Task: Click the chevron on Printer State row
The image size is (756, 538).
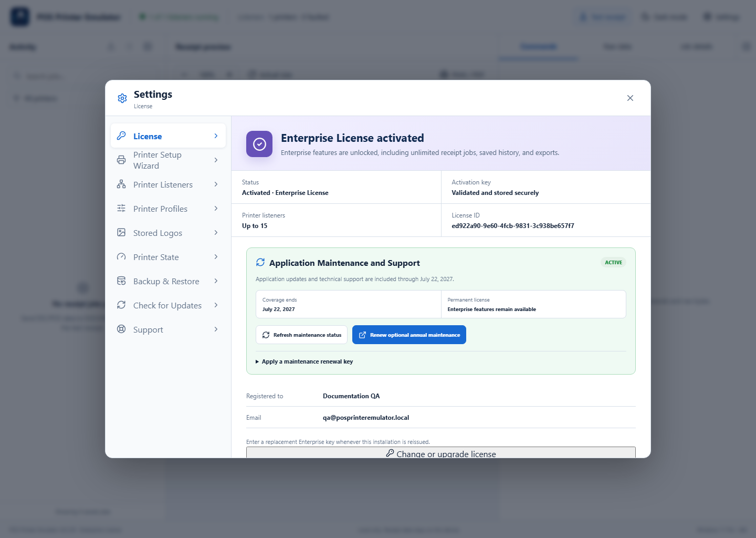Action: pos(216,257)
